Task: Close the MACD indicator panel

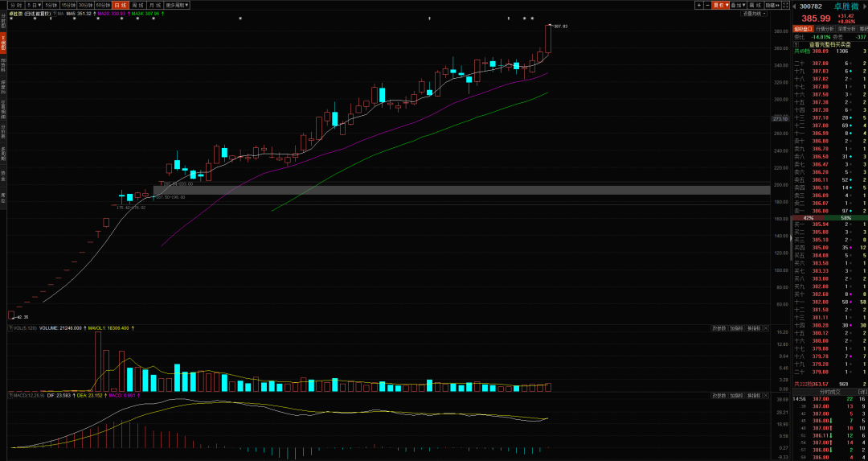Action: click(x=766, y=396)
